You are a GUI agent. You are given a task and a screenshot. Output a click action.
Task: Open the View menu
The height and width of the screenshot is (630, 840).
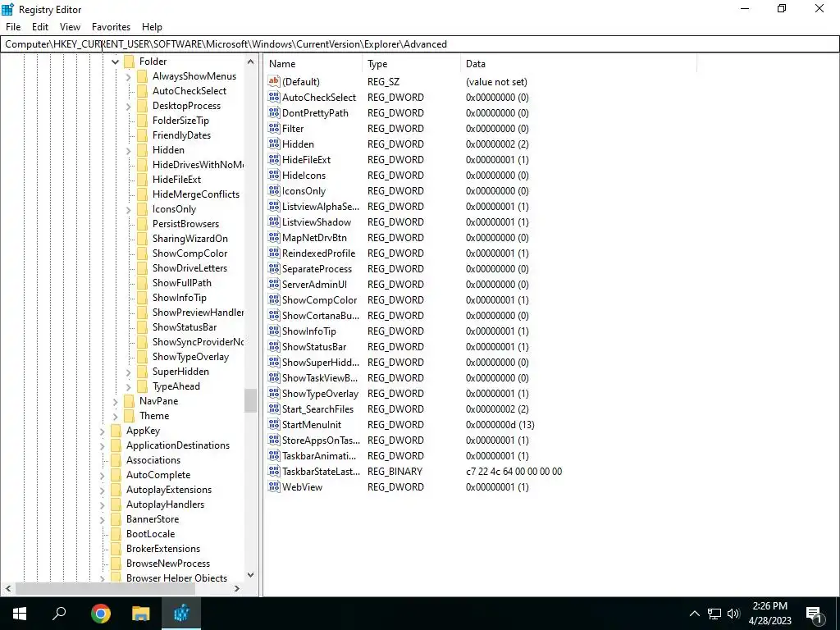(x=70, y=27)
